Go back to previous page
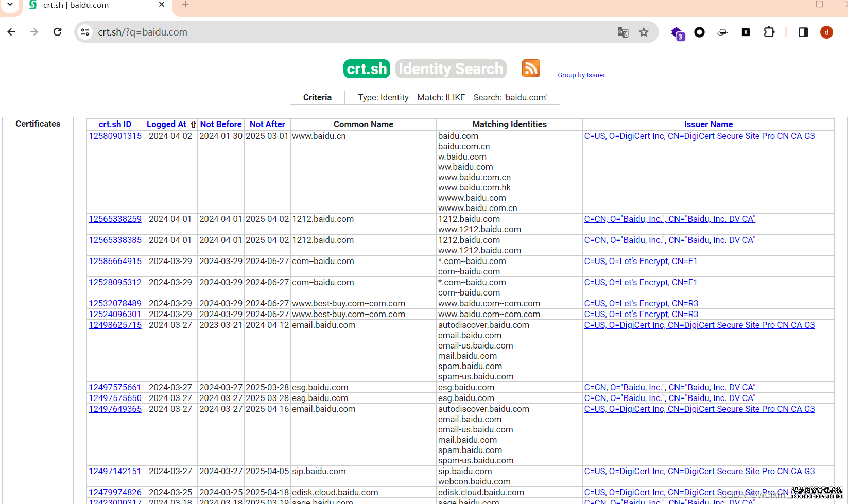The height and width of the screenshot is (504, 848). (11, 32)
